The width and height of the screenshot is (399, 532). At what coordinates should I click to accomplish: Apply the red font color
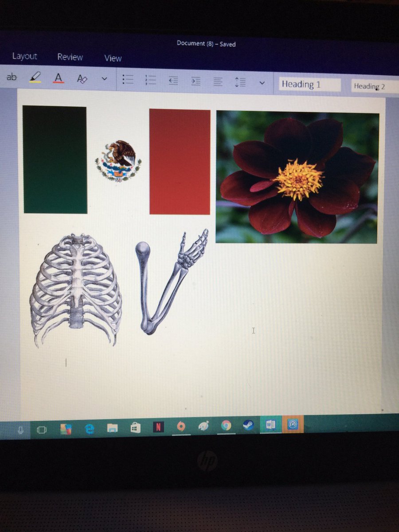tap(58, 78)
